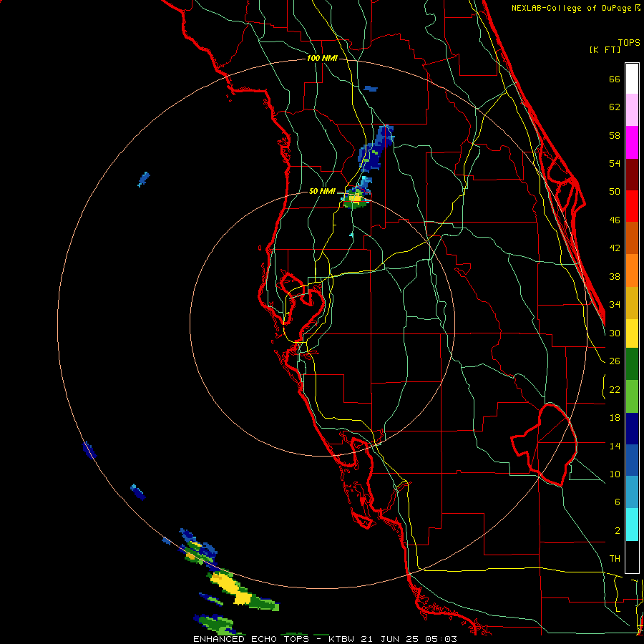Viewport: 644px width, 644px height.
Task: Select the TH threshold label on the legend
Action: (x=615, y=559)
